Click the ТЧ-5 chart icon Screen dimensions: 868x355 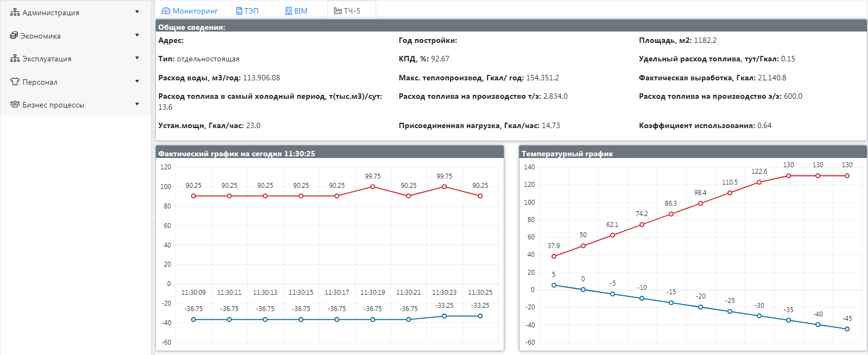click(x=338, y=11)
